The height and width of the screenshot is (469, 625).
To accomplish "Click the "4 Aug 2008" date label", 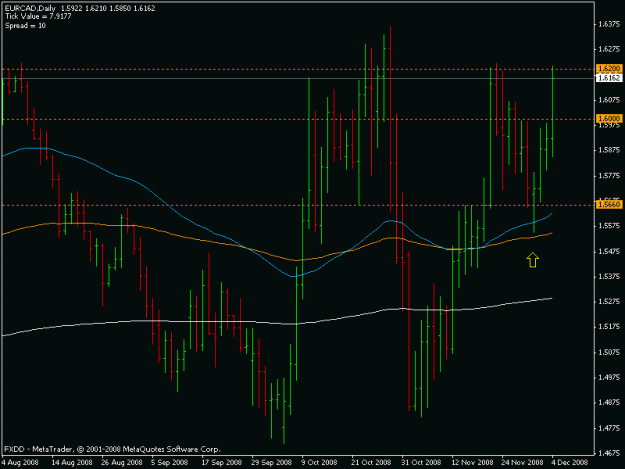I will click(x=20, y=462).
